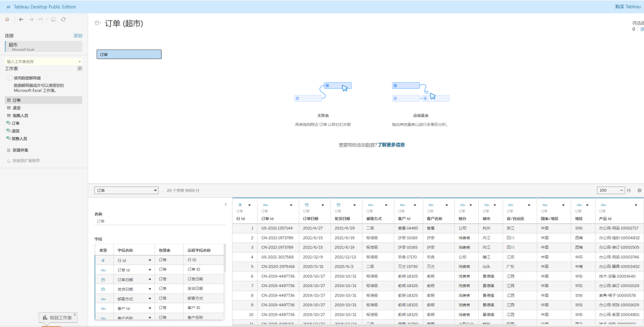
Task: Select the 订单 sheet in the worksheet list
Action: [44, 100]
